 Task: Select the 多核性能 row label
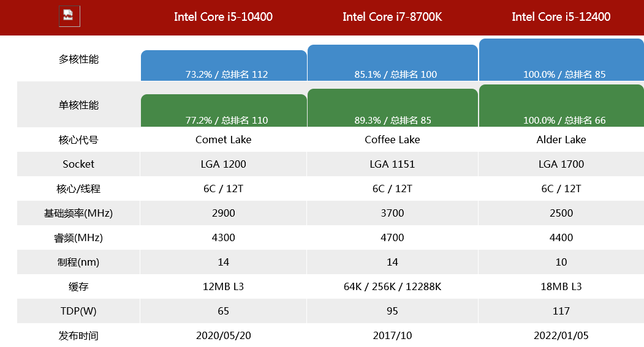click(78, 59)
